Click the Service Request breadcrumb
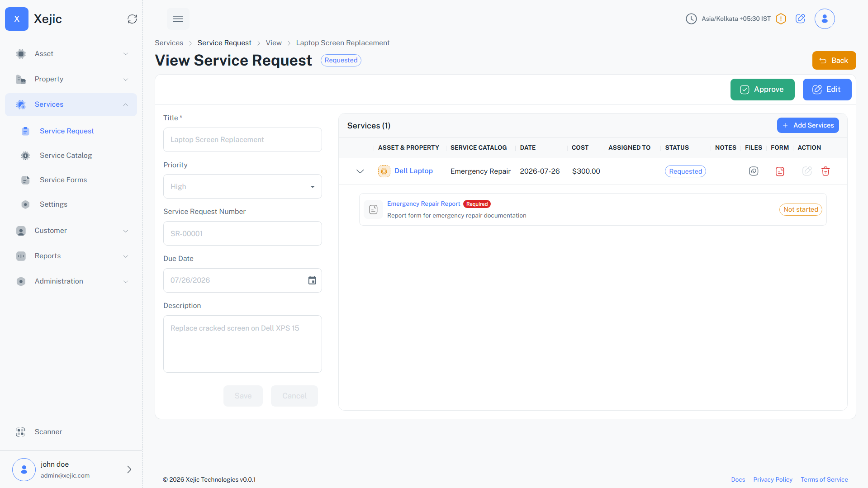Screen dimensions: 868x488 coord(224,43)
